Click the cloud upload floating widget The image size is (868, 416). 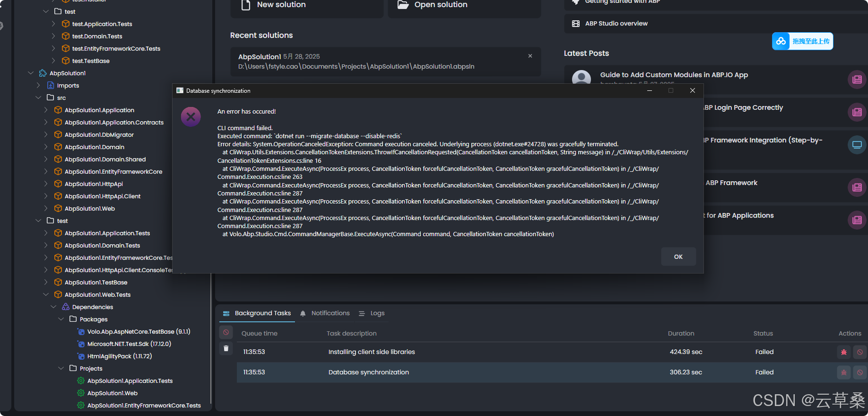coord(802,41)
